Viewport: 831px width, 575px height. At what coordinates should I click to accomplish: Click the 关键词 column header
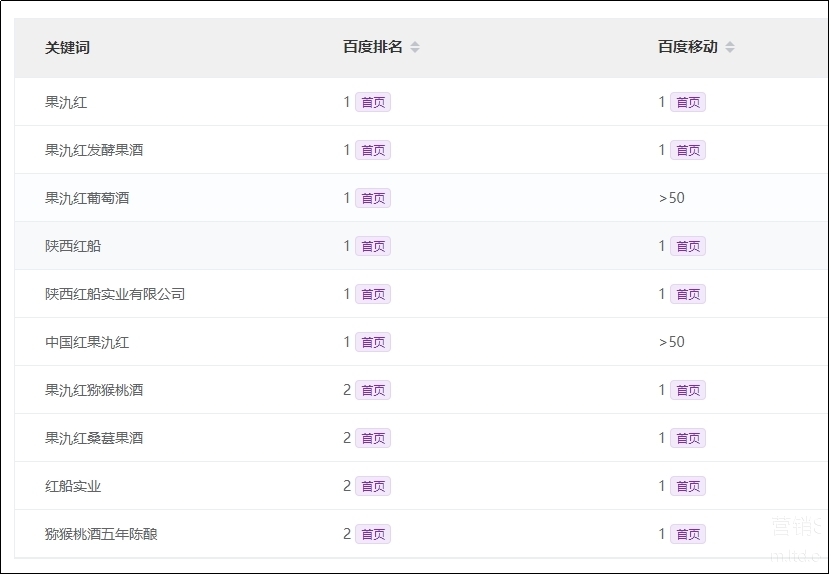67,47
